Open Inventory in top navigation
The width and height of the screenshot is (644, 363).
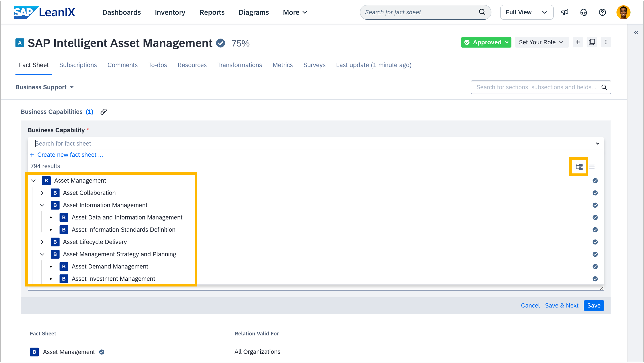pyautogui.click(x=170, y=12)
